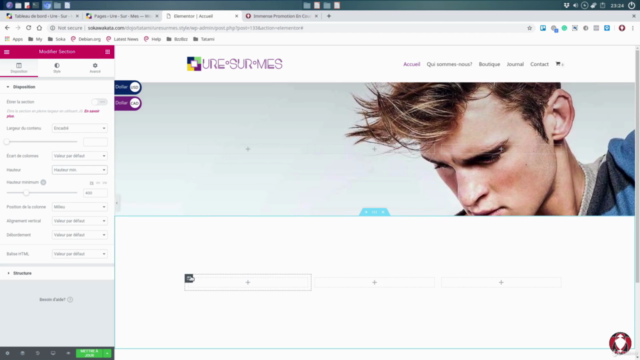The height and width of the screenshot is (360, 640).
Task: Click the Hauteur minimum slider handle
Action: click(26, 193)
